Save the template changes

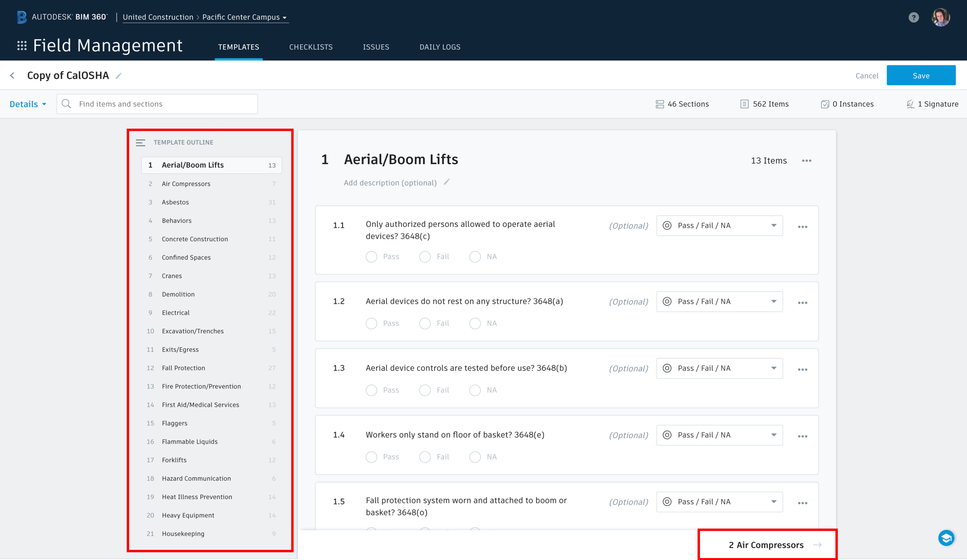(x=921, y=75)
